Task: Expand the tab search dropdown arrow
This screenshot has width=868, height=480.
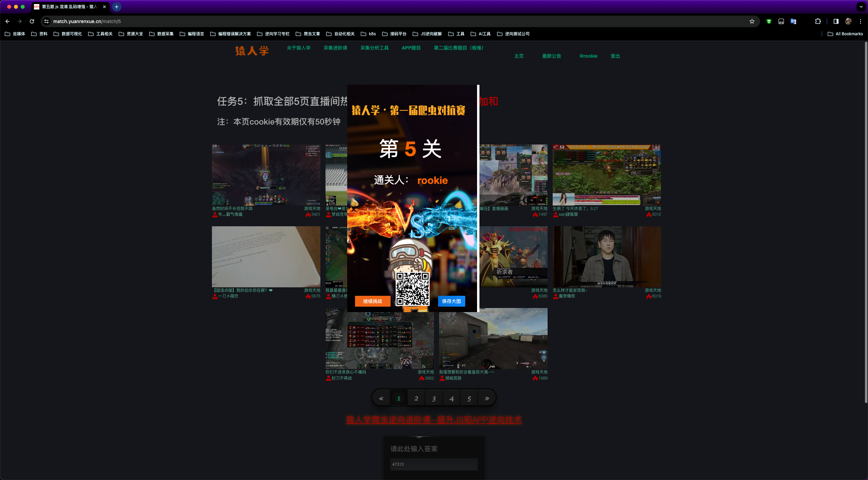Action: tap(861, 7)
